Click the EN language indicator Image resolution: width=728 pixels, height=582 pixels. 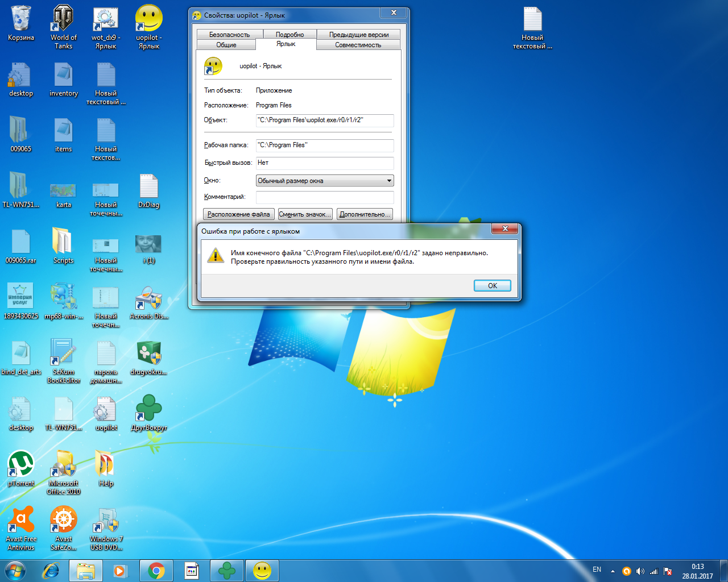[x=597, y=569]
